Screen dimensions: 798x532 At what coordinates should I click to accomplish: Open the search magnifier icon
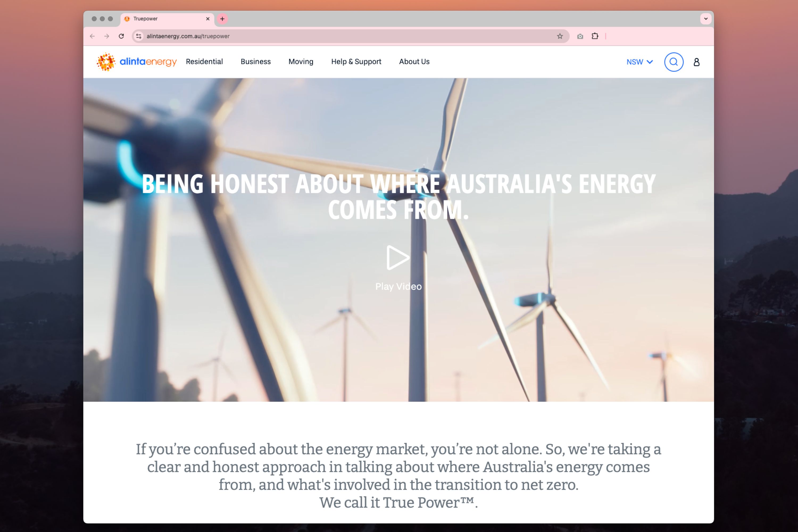click(674, 62)
